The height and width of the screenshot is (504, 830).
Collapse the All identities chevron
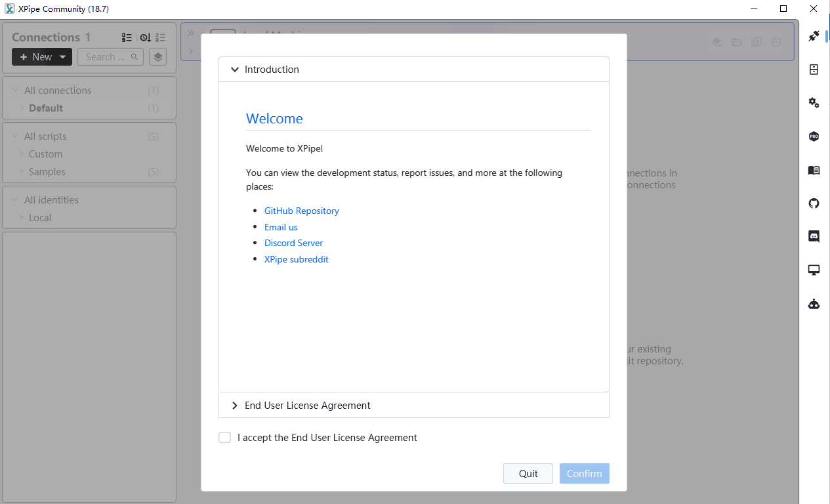point(15,200)
